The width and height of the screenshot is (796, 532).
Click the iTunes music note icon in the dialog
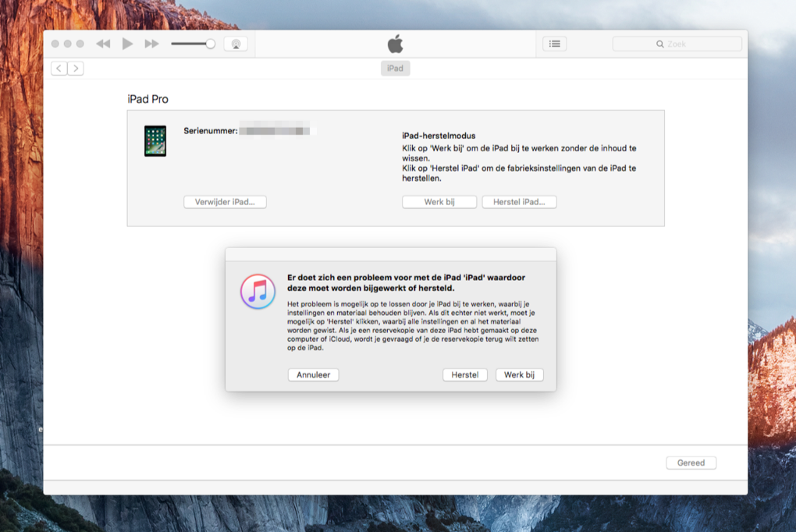(258, 292)
